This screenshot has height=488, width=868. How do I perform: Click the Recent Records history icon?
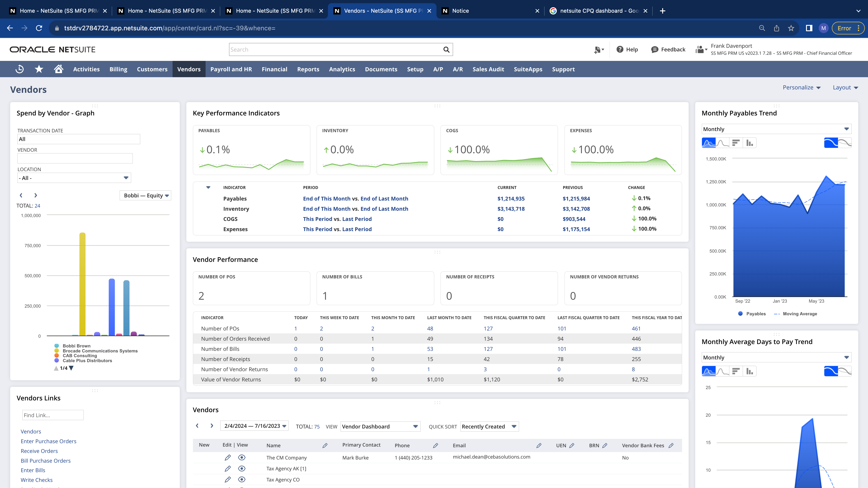pyautogui.click(x=19, y=69)
